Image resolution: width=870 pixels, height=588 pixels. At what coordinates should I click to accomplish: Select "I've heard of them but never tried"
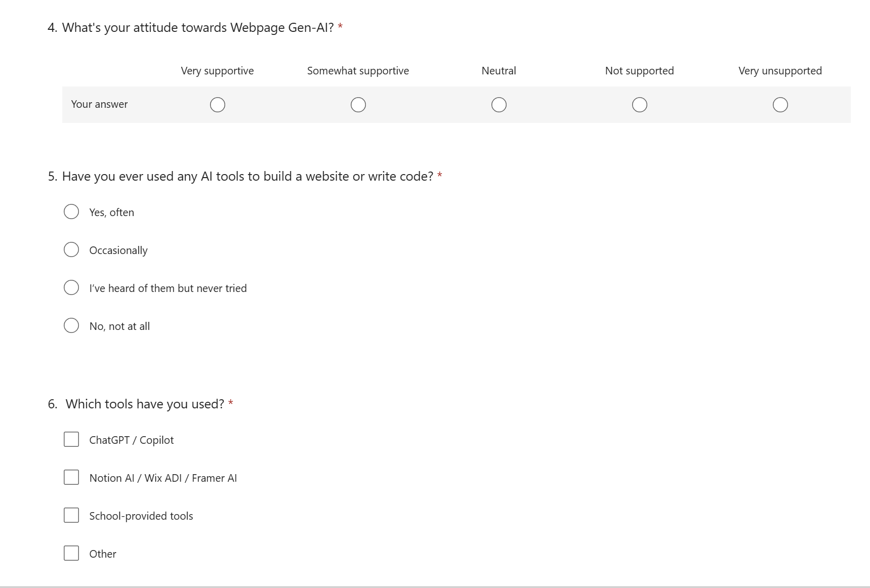tap(71, 287)
